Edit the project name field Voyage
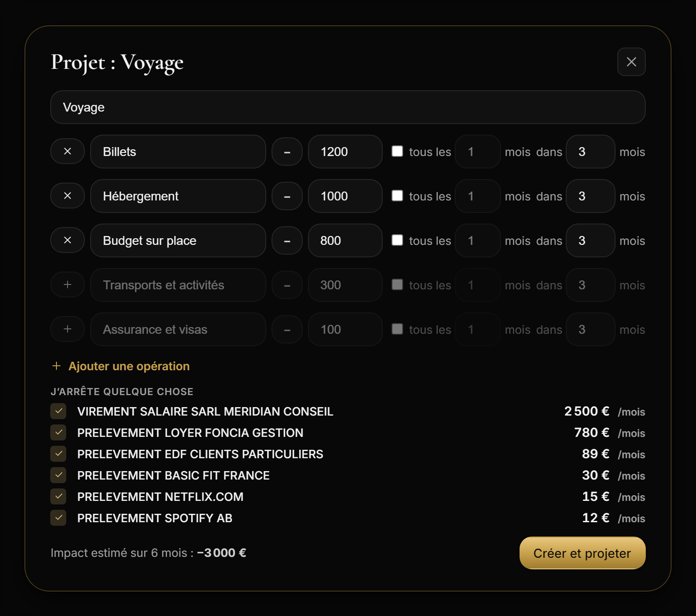Viewport: 696px width, 616px height. pos(348,107)
